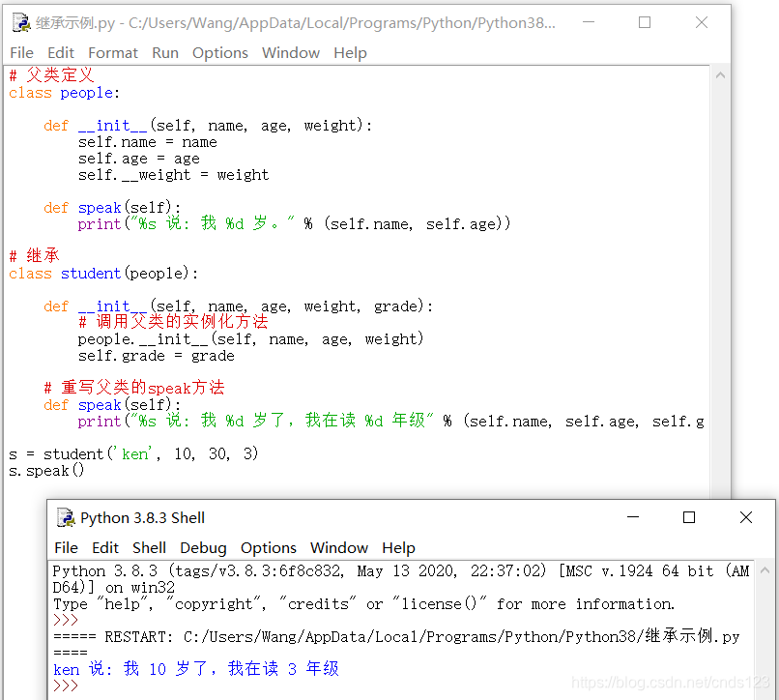Open Edit menu in editor window
The height and width of the screenshot is (700, 779).
[61, 53]
